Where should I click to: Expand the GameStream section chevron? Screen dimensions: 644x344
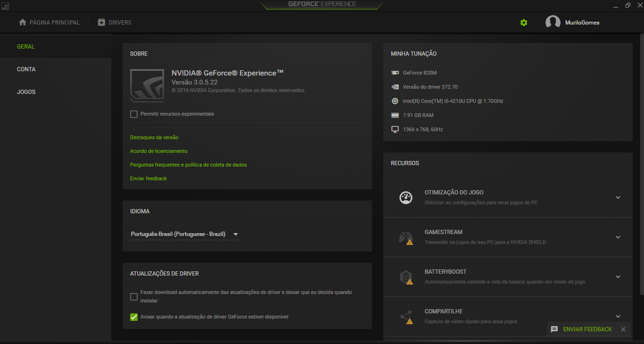(x=618, y=237)
